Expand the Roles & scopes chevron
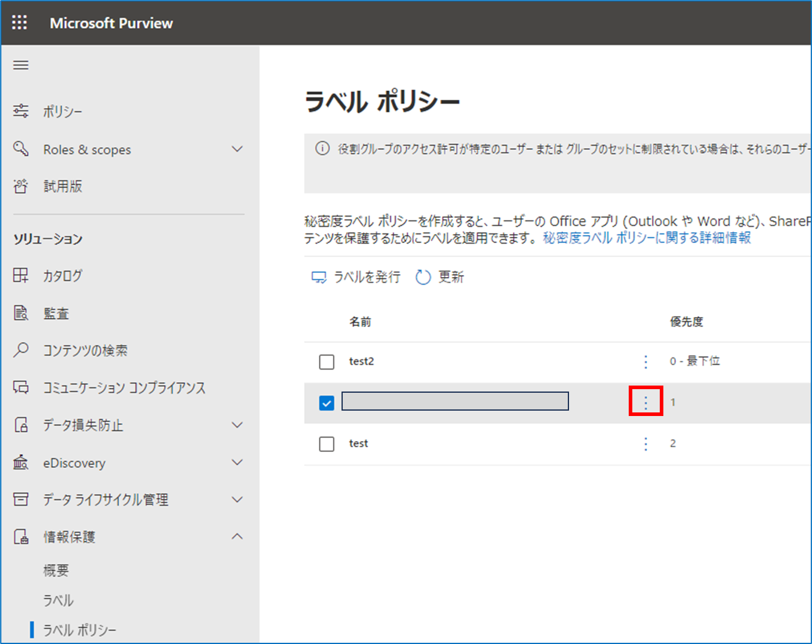The height and width of the screenshot is (644, 812). 237,149
